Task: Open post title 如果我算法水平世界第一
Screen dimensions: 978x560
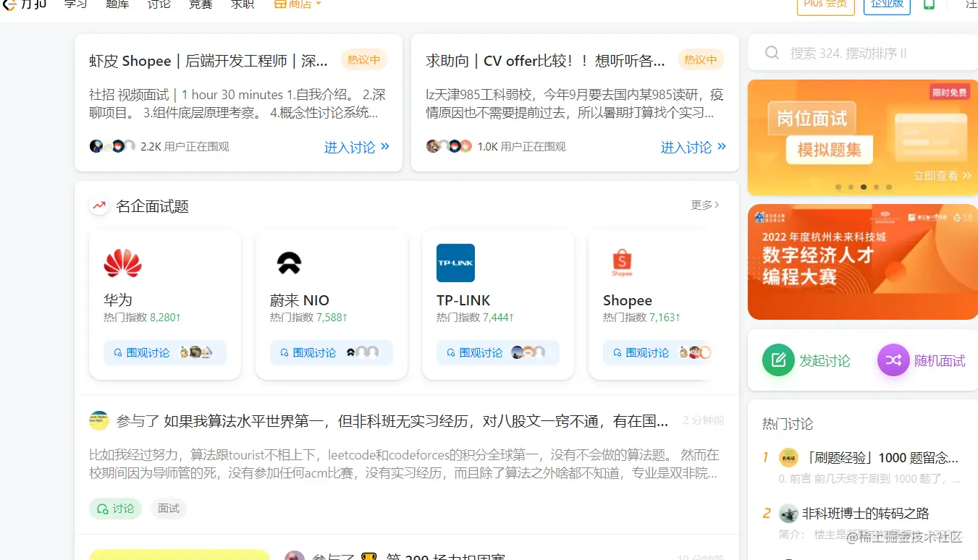Action: click(416, 421)
